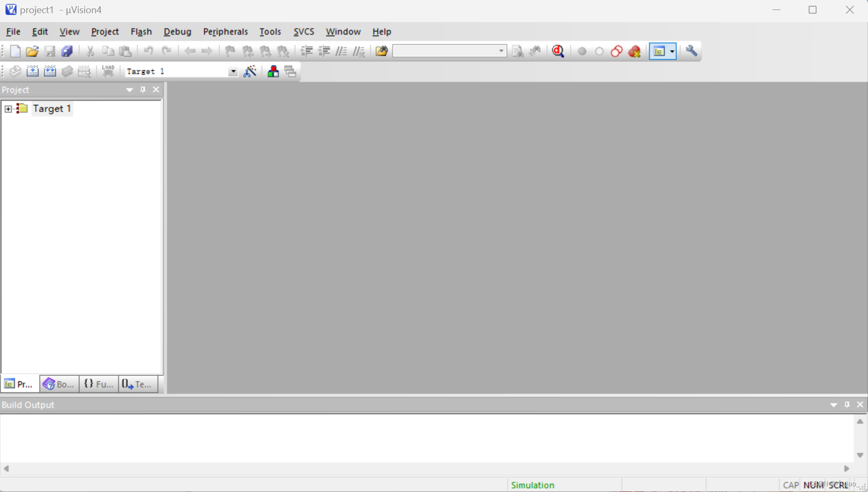Pin the Build Output panel

click(847, 405)
